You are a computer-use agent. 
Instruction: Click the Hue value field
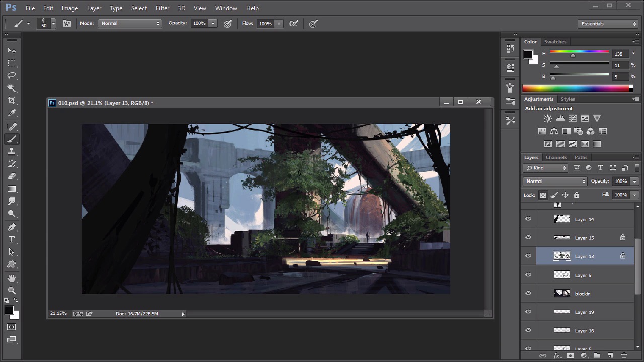620,54
